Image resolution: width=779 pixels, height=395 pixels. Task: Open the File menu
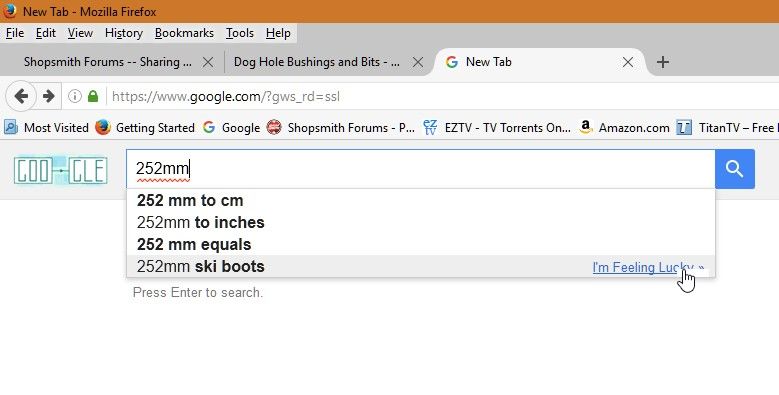coord(15,33)
